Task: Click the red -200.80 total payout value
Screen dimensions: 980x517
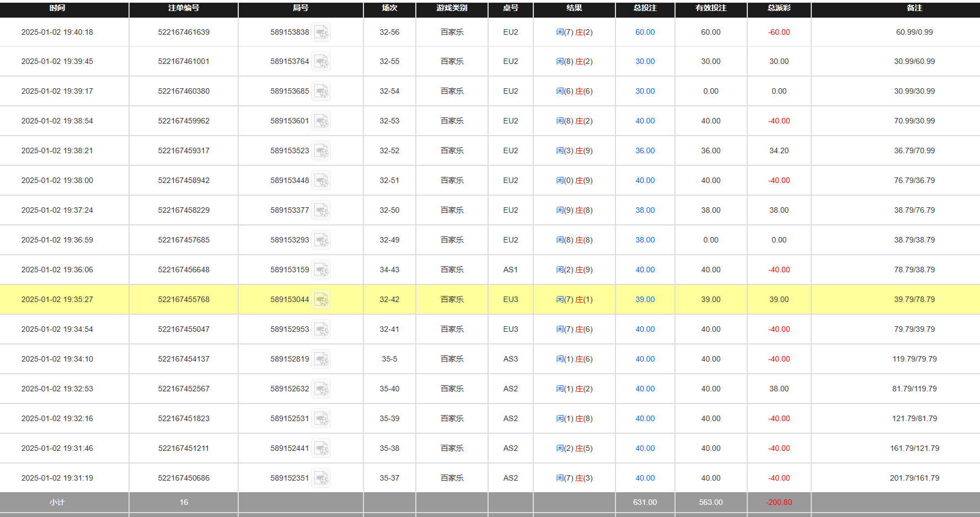Action: point(778,502)
